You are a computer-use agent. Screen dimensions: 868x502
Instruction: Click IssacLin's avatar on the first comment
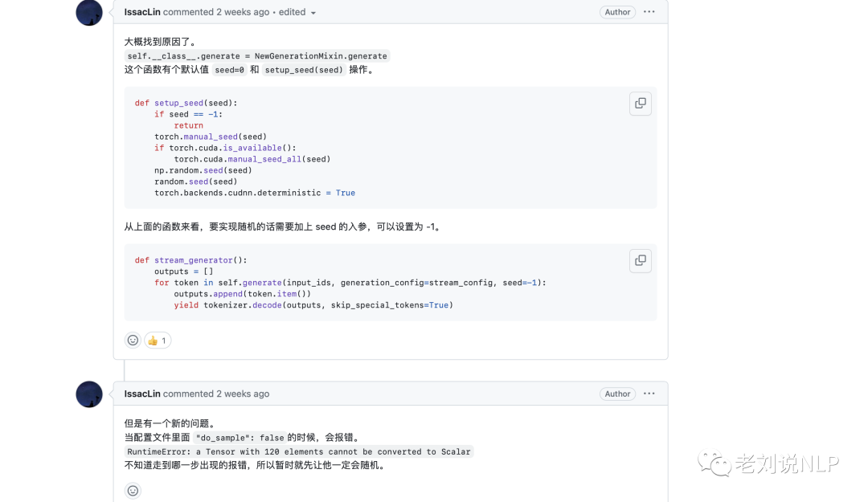89,13
